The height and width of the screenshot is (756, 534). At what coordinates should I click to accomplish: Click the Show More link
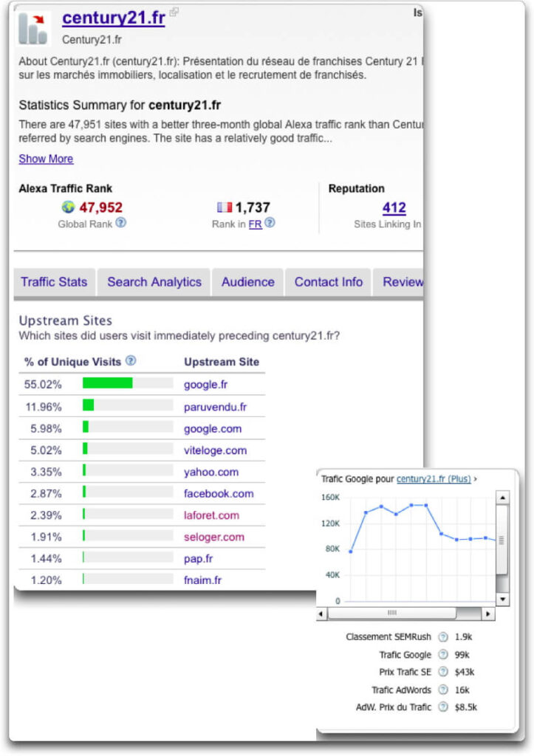click(x=46, y=159)
